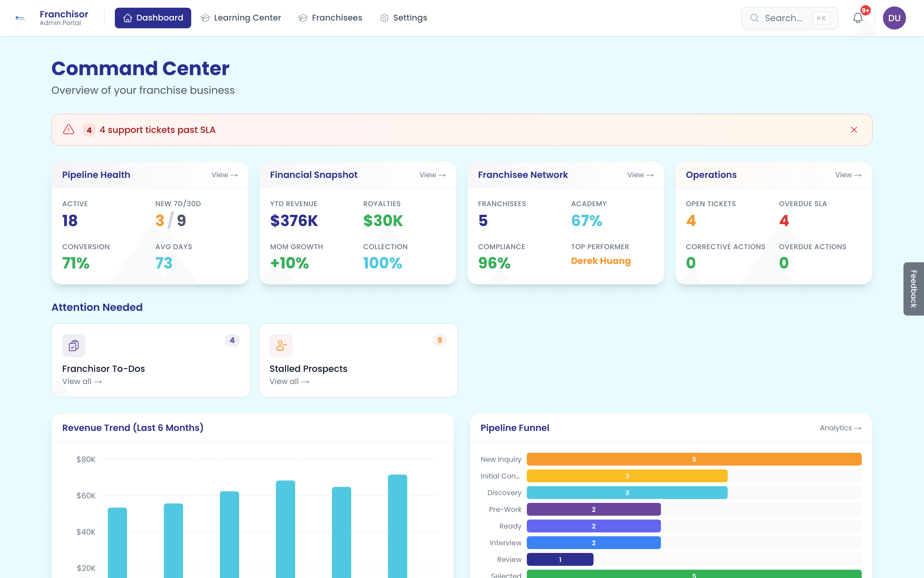924x578 pixels.
Task: Click the Franchisor To-Dos card title
Action: pos(104,369)
